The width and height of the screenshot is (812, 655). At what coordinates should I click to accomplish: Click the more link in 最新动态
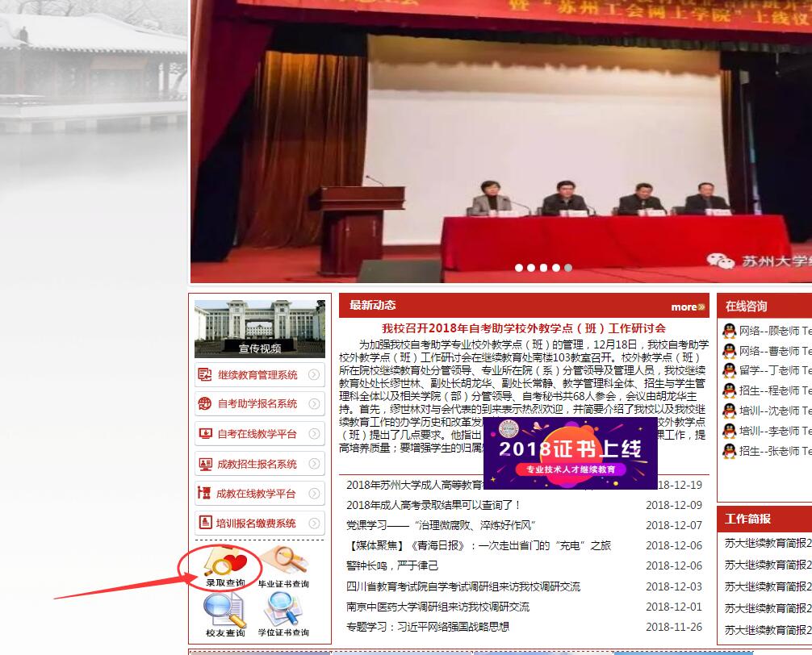click(688, 307)
